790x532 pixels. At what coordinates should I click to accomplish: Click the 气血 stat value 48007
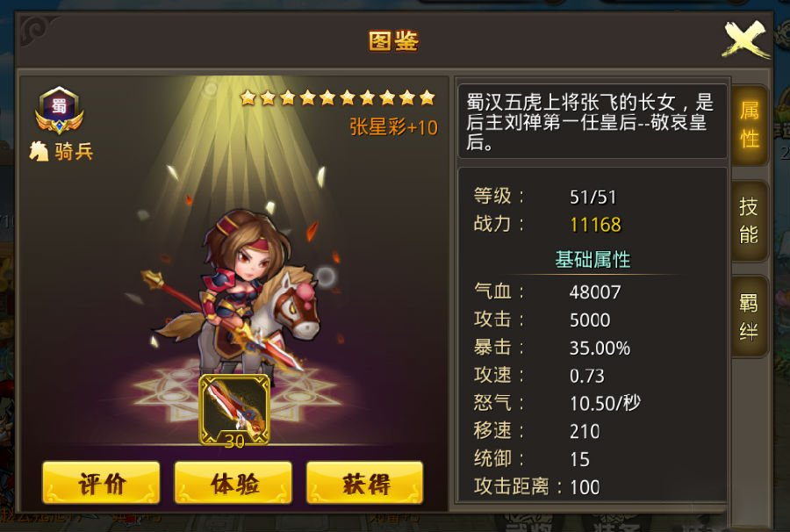click(595, 292)
